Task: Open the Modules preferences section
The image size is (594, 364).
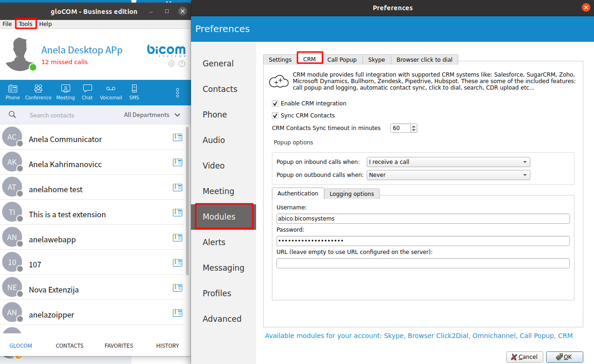Action: (x=223, y=217)
